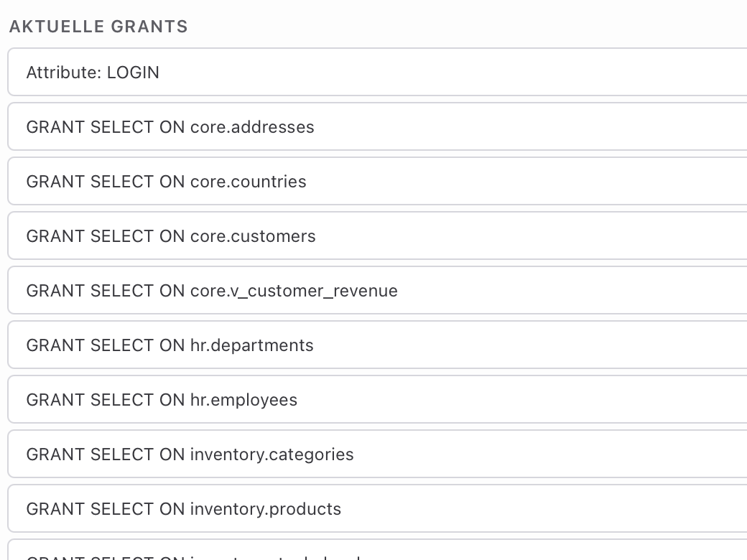Select the inventory.products grant entry
The image size is (747, 560).
point(377,508)
